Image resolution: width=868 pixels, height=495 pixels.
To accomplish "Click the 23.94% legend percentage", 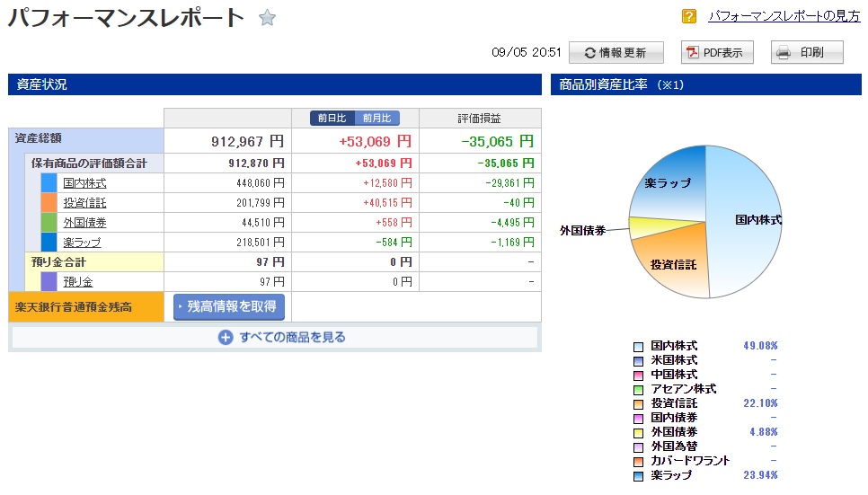I will [x=760, y=475].
